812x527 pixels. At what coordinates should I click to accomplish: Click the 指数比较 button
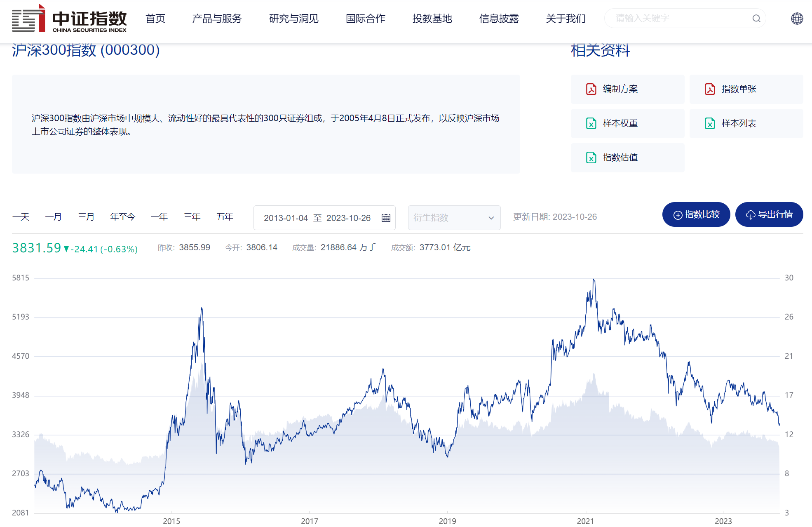tap(696, 214)
